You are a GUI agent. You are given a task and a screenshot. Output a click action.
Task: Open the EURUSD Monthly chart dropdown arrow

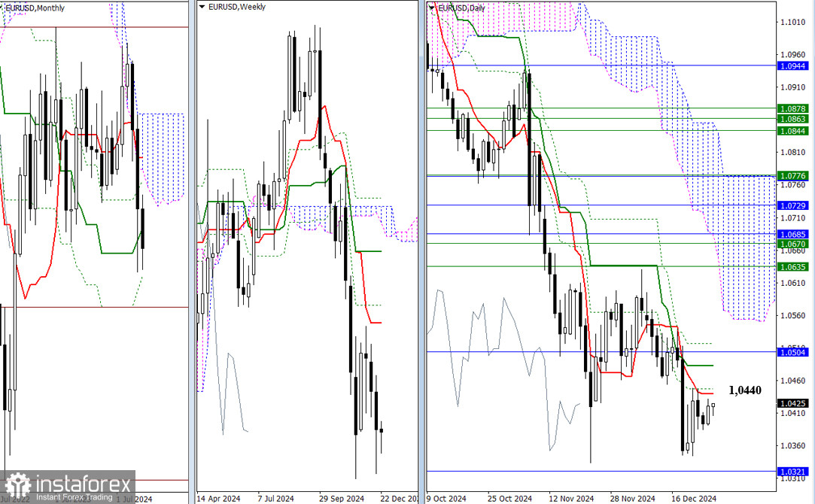(x=2, y=8)
